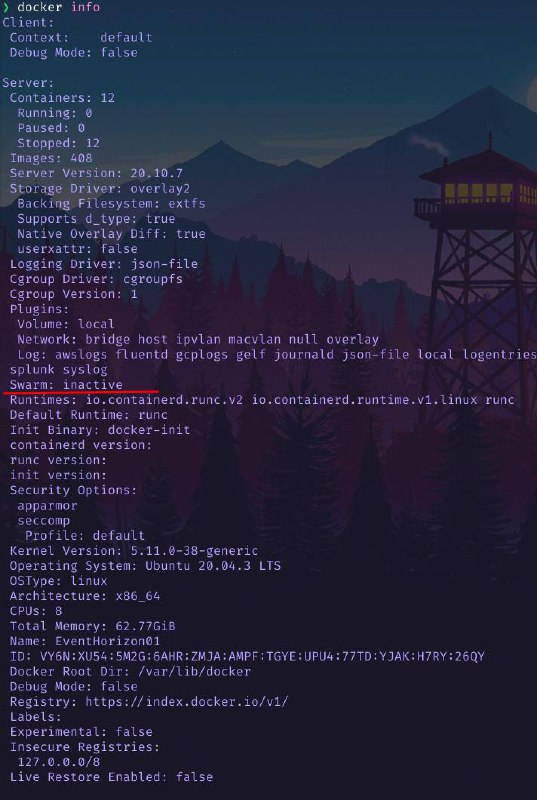The width and height of the screenshot is (537, 800).
Task: Click the 'Logging Driver: json-file' line
Action: [104, 264]
